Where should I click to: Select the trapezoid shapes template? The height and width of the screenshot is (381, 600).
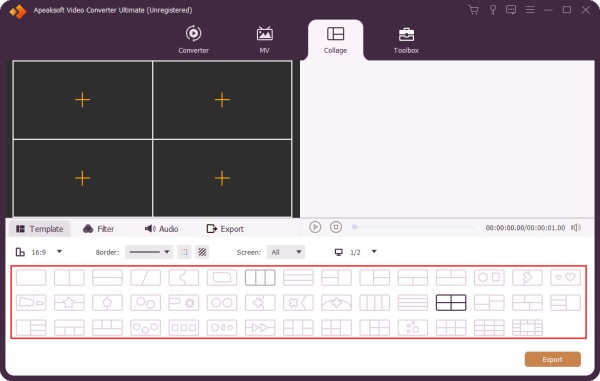pyautogui.click(x=31, y=303)
